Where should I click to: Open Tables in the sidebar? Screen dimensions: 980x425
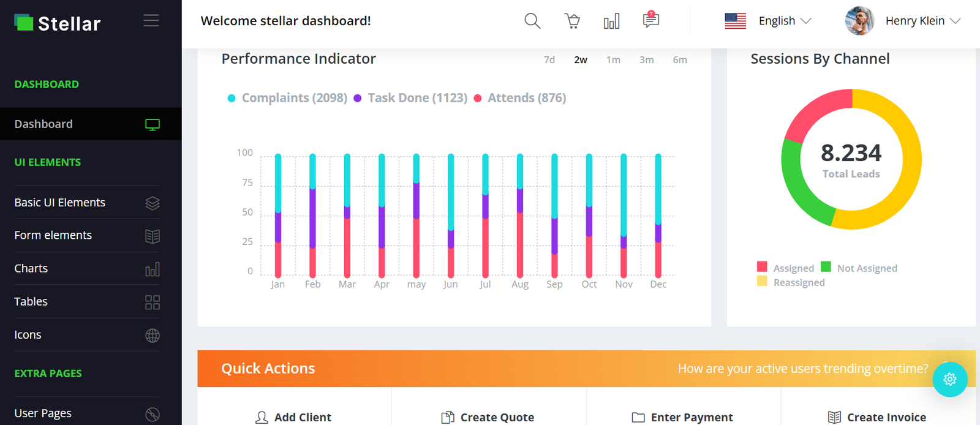(x=87, y=302)
